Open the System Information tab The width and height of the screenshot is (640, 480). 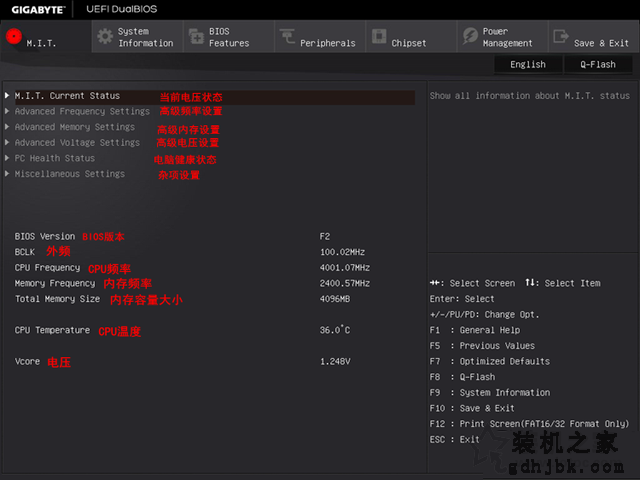pyautogui.click(x=138, y=36)
